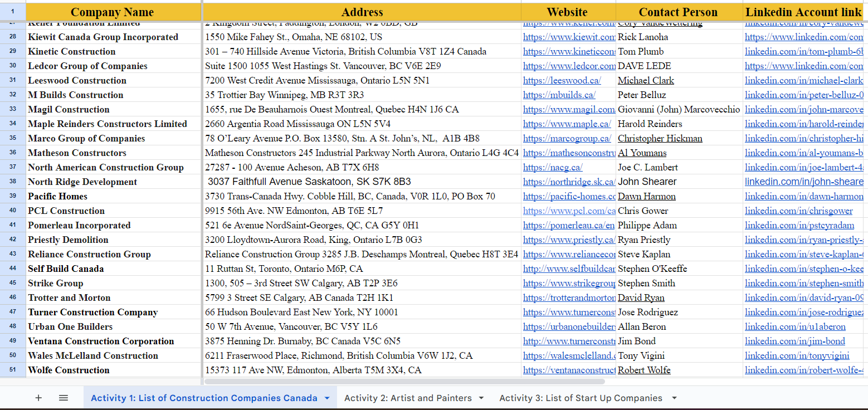The height and width of the screenshot is (410, 868).
Task: Open Harold Reinders' LinkedIn profile link
Action: point(804,124)
